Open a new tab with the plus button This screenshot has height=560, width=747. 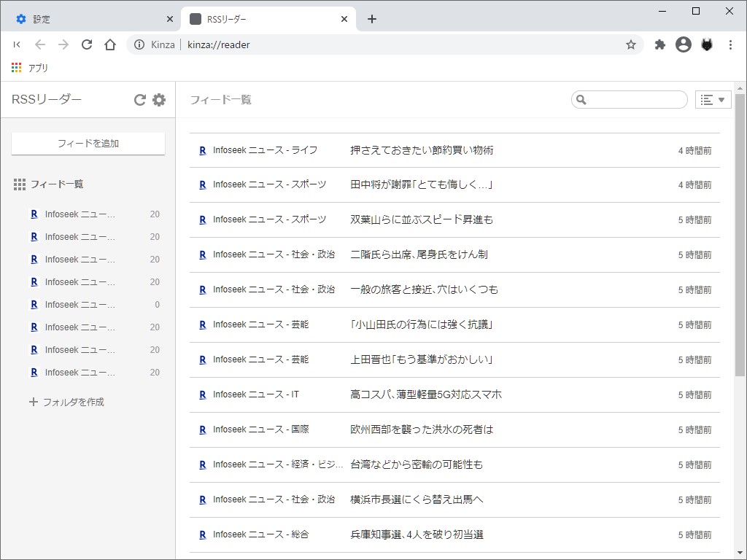[372, 18]
